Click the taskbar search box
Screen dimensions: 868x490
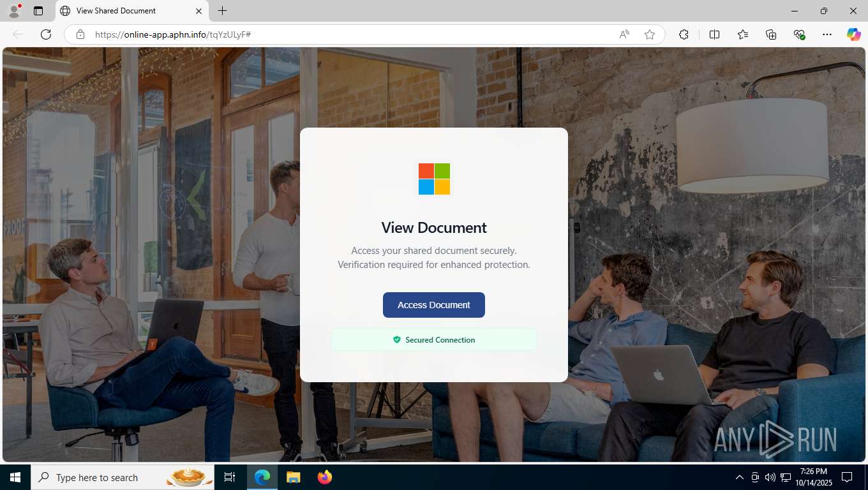[123, 477]
